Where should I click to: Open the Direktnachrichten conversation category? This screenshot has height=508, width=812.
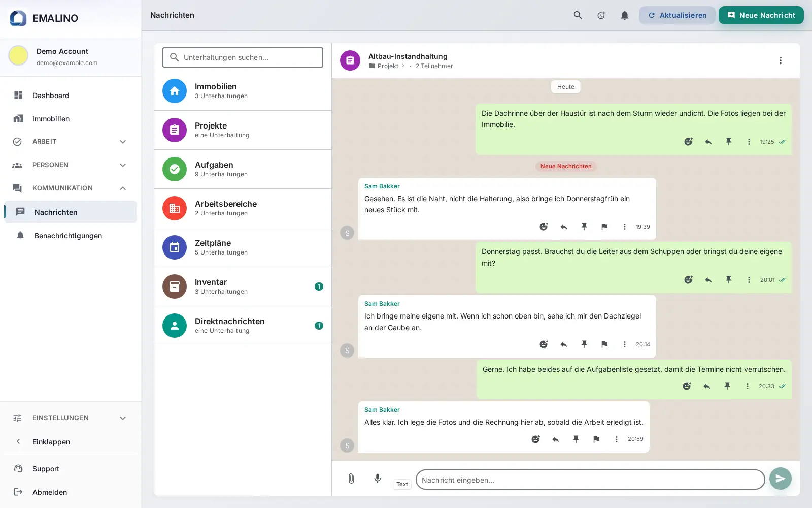point(243,326)
